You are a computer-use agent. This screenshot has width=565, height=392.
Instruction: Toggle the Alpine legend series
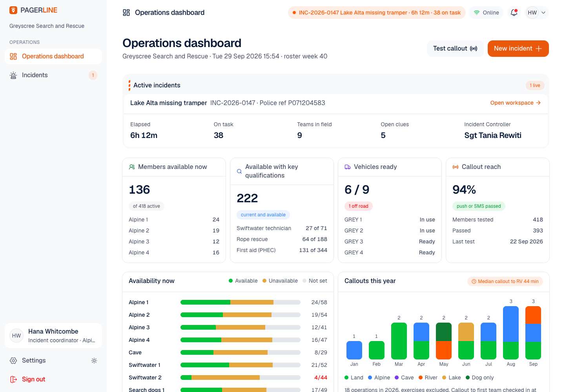point(379,377)
